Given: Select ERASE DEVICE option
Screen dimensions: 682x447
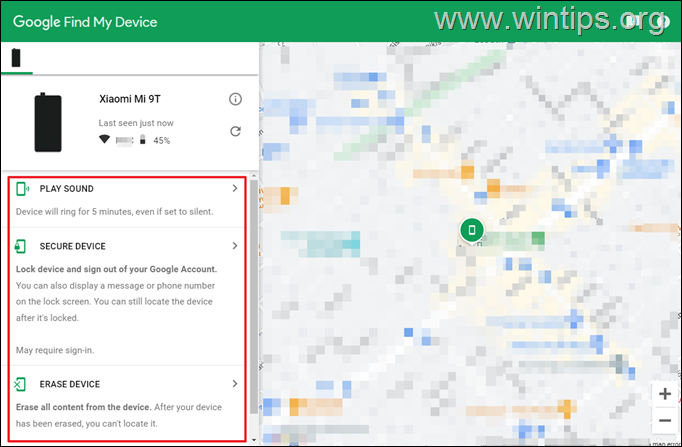Looking at the screenshot, I should [70, 384].
